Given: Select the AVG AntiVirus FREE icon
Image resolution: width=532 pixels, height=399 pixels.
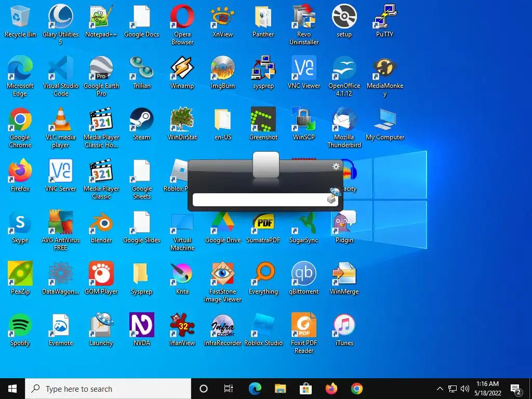Looking at the screenshot, I should [60, 230].
